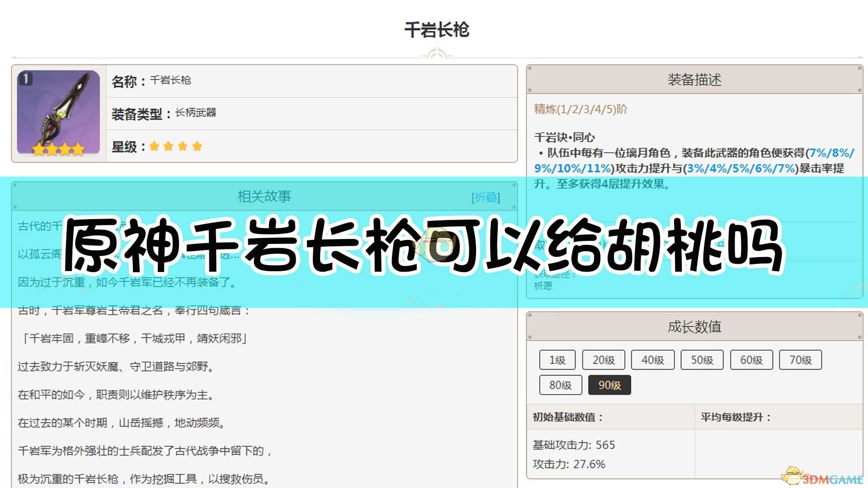Select the active 90级 level tab
Screen dimensions: 868x488
609,385
